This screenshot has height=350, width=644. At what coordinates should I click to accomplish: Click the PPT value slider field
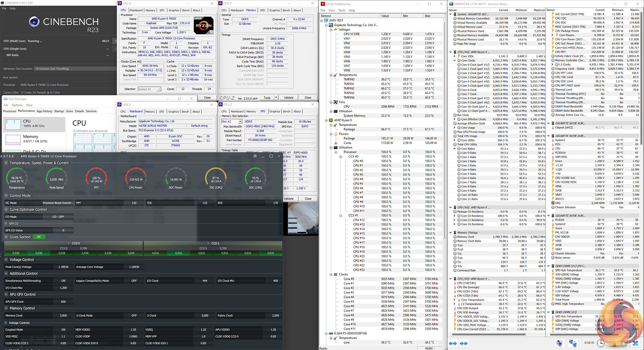(134, 203)
